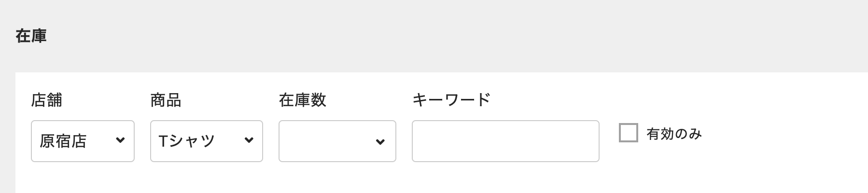Click the 原宿店 selected value text

(63, 141)
